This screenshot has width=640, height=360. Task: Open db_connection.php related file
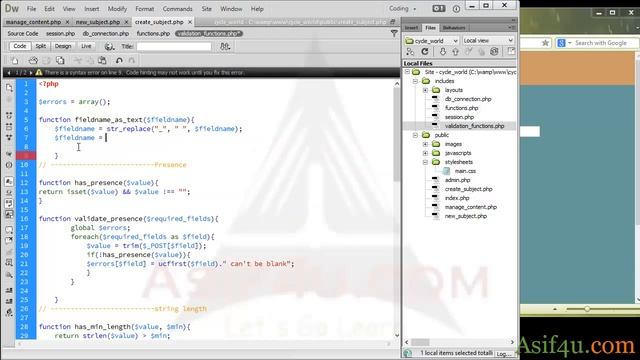pos(106,33)
